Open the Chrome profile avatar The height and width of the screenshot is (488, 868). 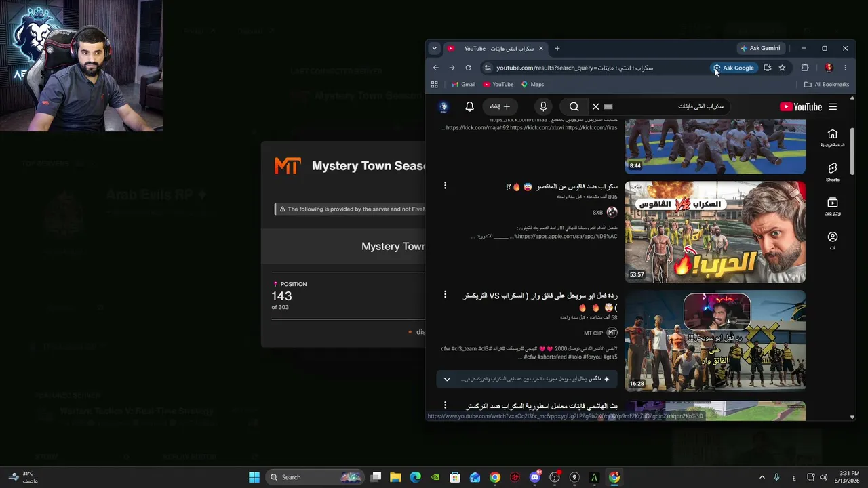coord(829,68)
